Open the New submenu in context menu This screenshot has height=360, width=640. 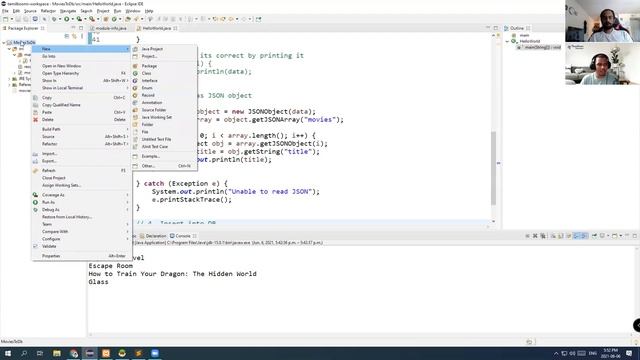tap(82, 49)
